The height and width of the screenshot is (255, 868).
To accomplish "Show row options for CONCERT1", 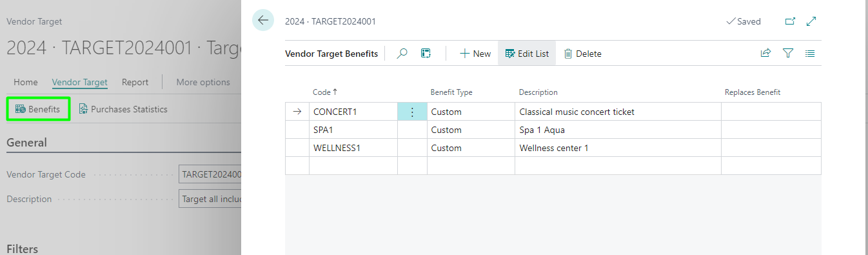I will tap(412, 112).
